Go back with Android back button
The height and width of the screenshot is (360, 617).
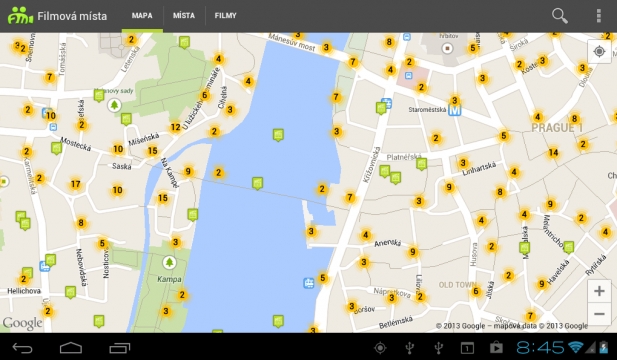[22, 348]
